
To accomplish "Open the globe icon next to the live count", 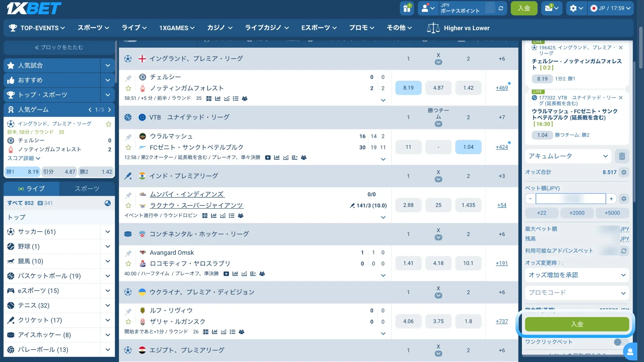I will click(107, 203).
